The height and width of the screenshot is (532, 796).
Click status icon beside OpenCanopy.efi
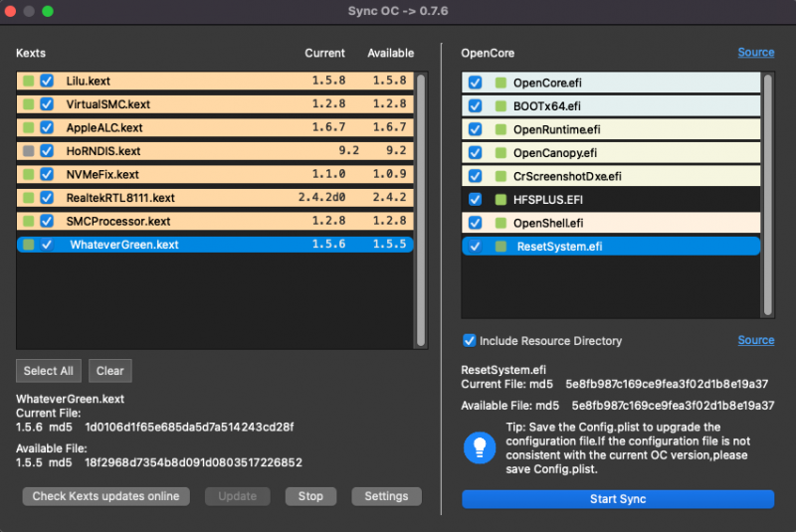tap(500, 152)
